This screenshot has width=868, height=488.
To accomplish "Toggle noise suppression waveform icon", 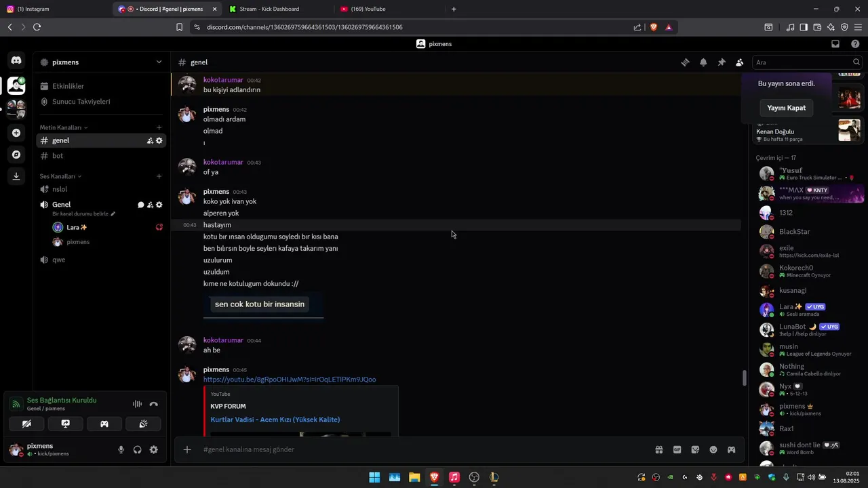I will pyautogui.click(x=137, y=404).
